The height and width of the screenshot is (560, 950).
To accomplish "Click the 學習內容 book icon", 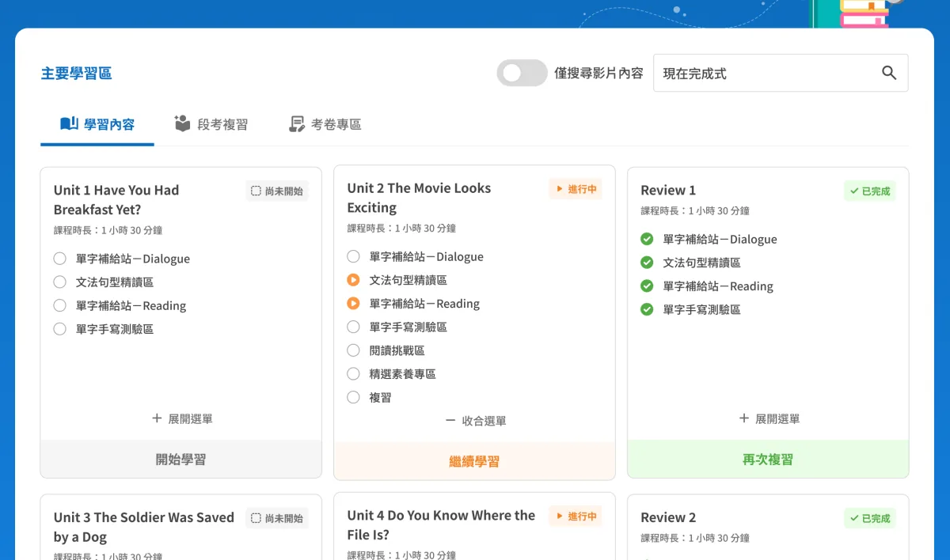I will [x=69, y=124].
